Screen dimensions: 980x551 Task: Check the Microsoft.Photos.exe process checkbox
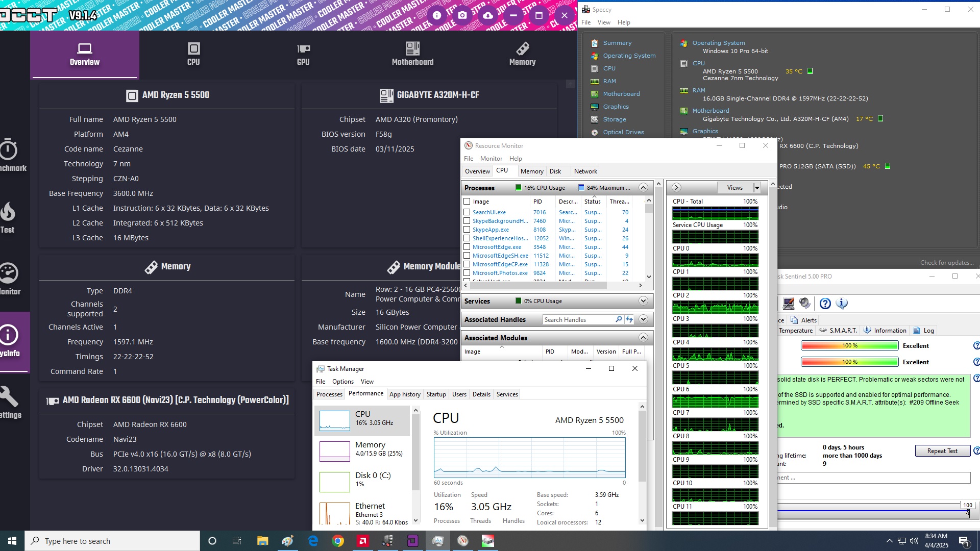click(467, 273)
